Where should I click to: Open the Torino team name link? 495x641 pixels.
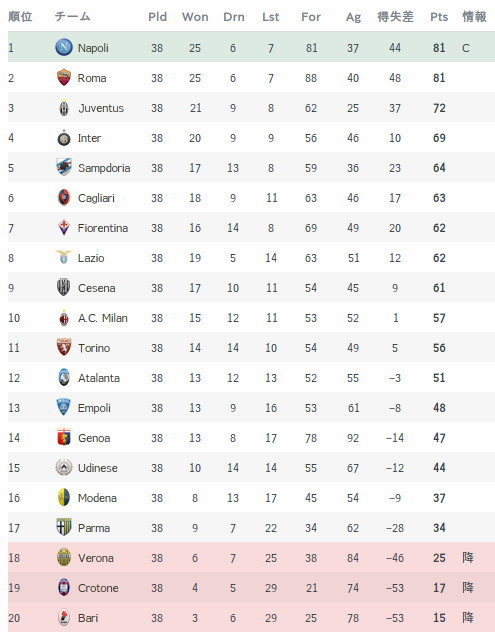(x=94, y=348)
